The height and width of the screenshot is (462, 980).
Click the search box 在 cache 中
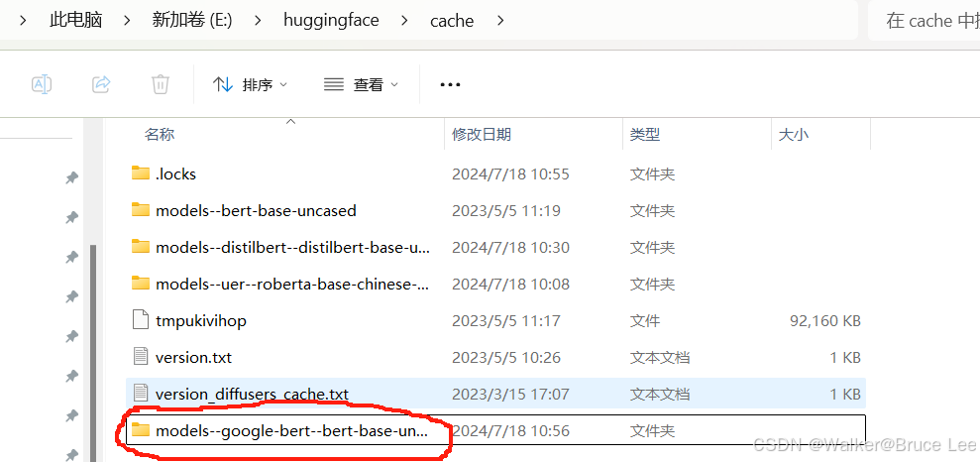924,21
